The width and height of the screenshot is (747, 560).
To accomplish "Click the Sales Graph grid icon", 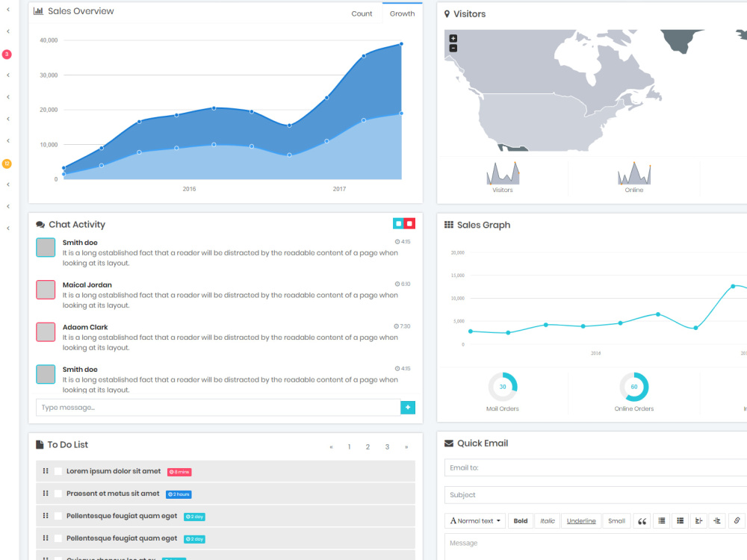I will [x=449, y=225].
